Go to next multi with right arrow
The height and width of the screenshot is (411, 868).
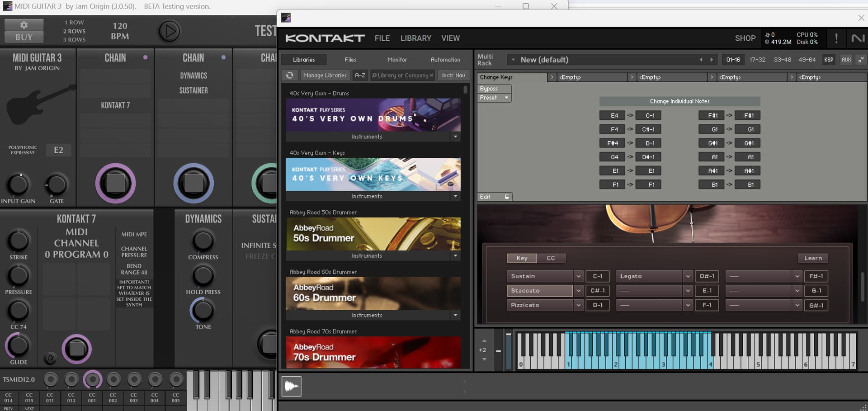712,60
